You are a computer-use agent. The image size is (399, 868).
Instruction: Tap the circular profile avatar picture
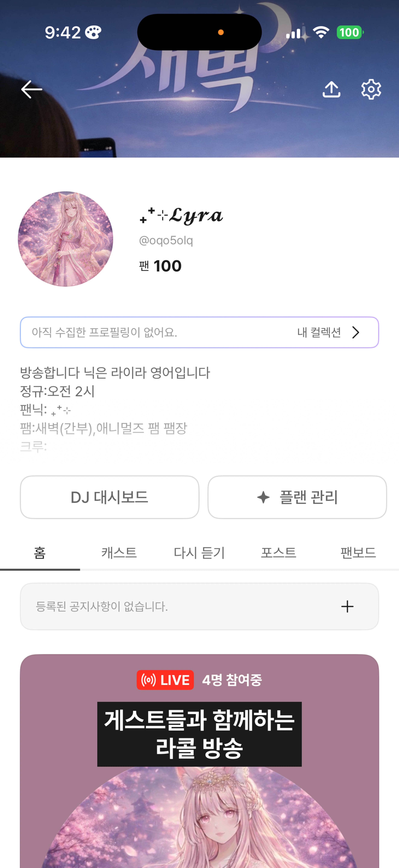[x=65, y=239]
